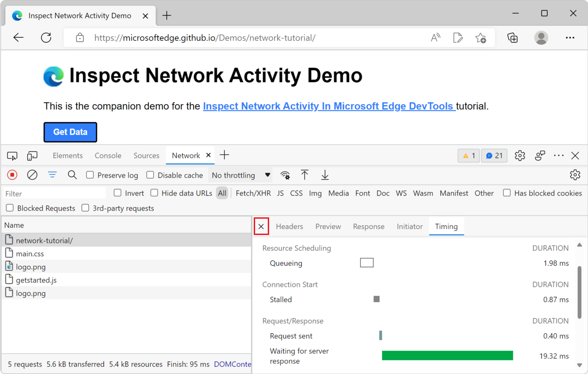Enable the Blocked Requests checkbox
This screenshot has width=588, height=374.
click(x=9, y=208)
